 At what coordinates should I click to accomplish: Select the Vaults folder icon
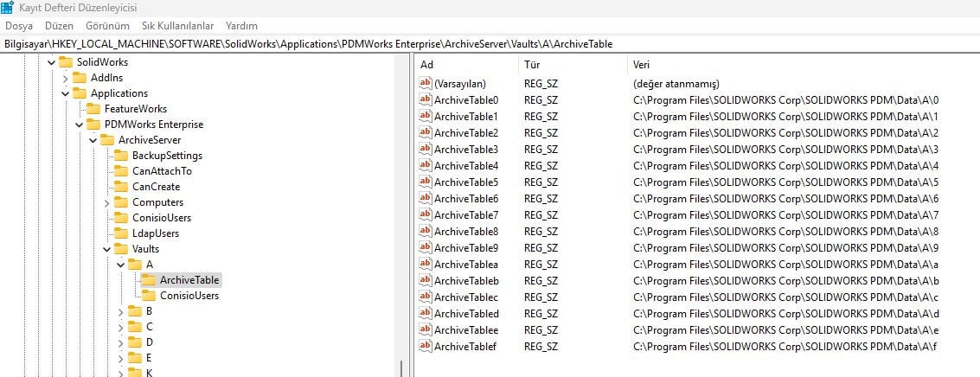pos(120,249)
